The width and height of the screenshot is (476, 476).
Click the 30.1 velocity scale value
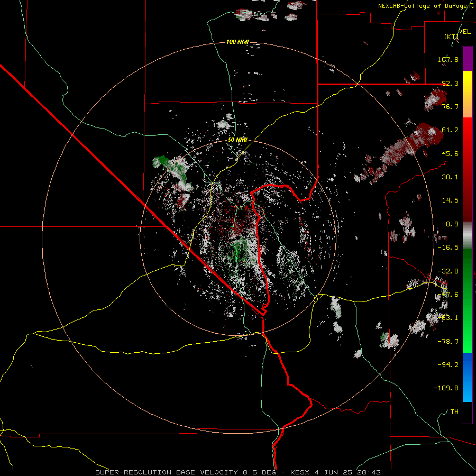click(x=450, y=177)
